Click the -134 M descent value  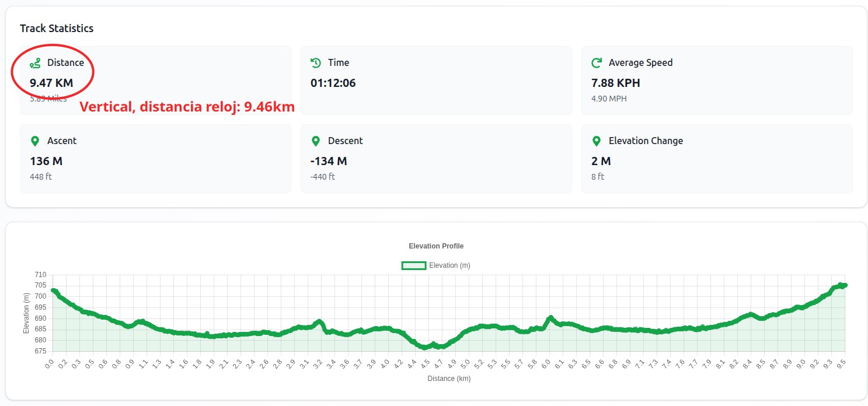[x=329, y=161]
